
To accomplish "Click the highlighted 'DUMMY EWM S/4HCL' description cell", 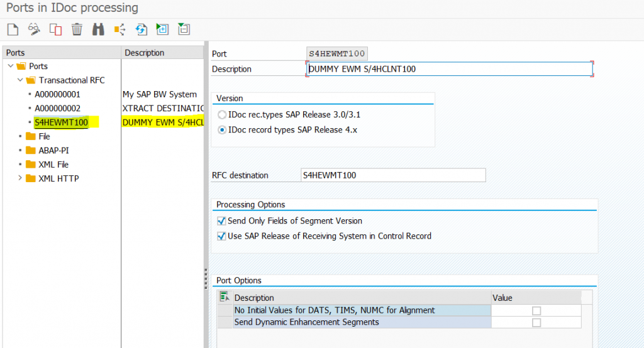I will [163, 122].
